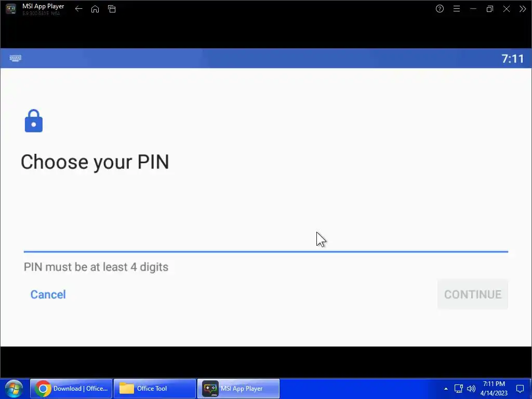This screenshot has height=399, width=532.
Task: Expand the side toolbar double-chevron
Action: [x=523, y=9]
